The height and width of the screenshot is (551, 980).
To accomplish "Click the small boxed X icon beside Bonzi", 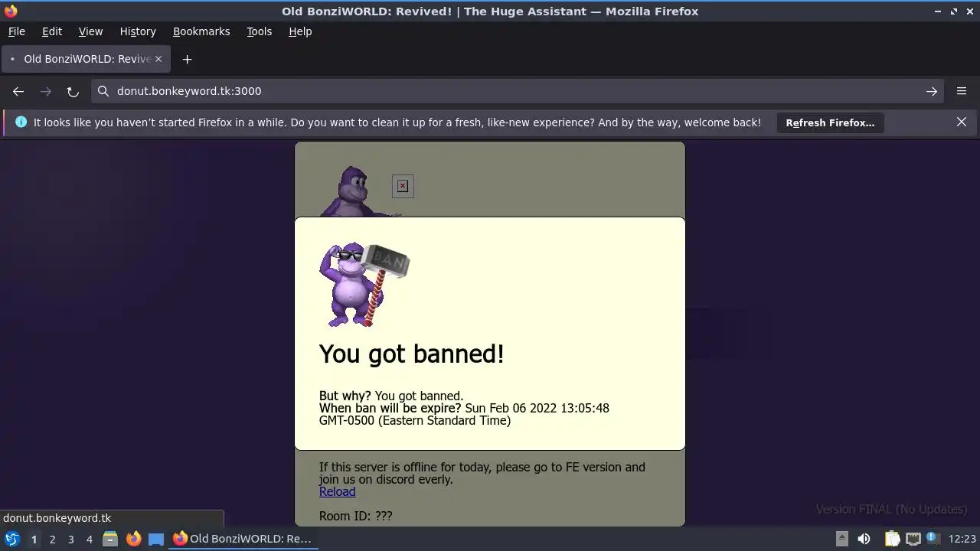I will 403,186.
